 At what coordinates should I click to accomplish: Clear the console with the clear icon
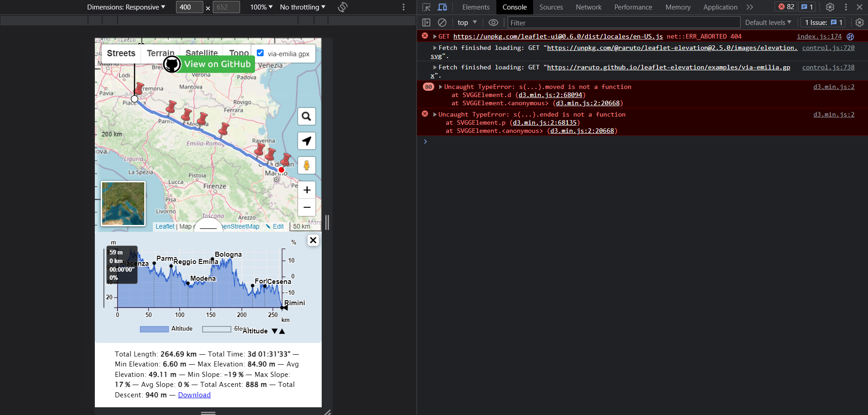tap(442, 22)
